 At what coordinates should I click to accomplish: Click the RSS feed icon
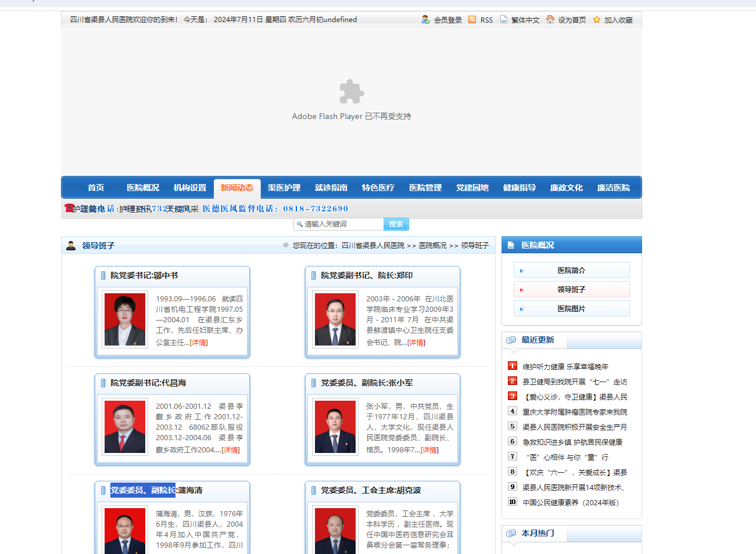(x=472, y=19)
